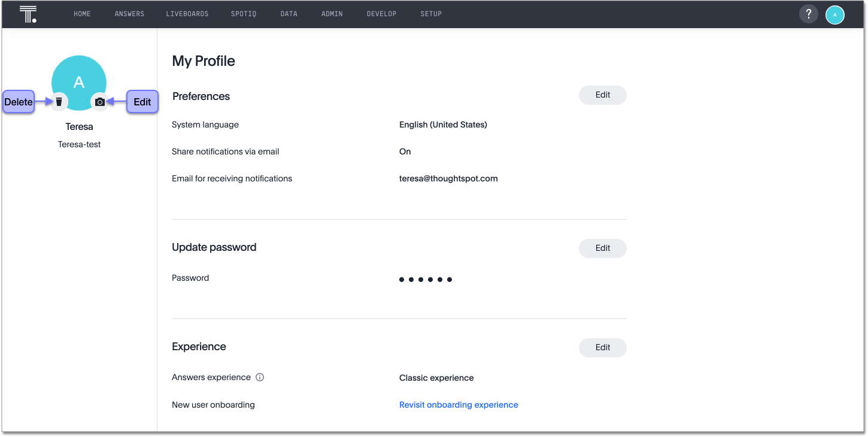The height and width of the screenshot is (437, 868).
Task: Open the Setup page
Action: point(431,14)
